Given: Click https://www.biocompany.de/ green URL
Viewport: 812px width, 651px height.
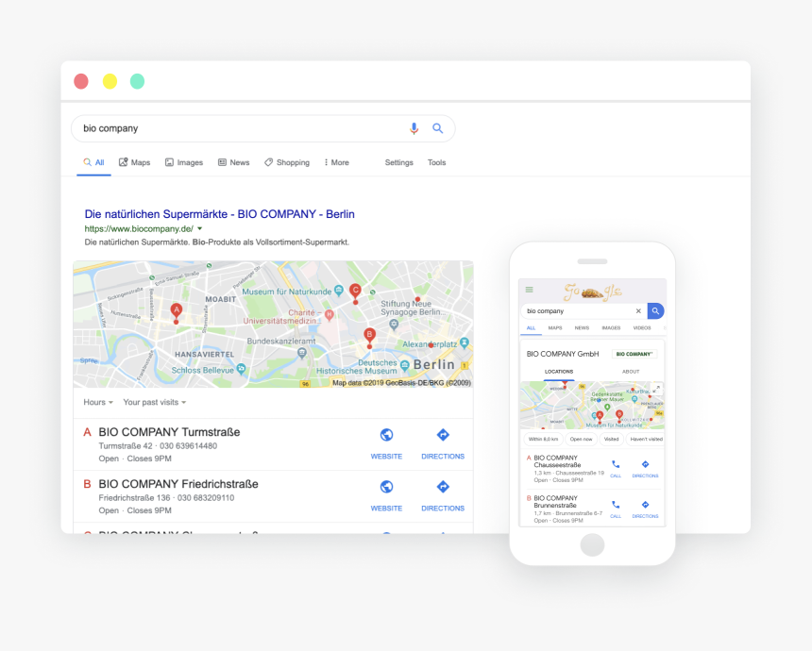Looking at the screenshot, I should [x=139, y=228].
